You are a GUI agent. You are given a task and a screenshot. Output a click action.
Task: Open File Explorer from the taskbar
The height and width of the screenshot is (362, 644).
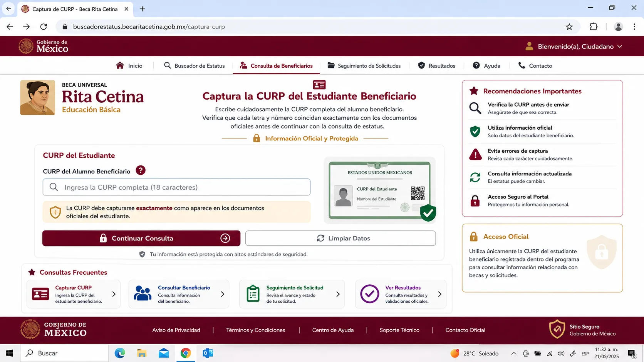click(x=142, y=353)
